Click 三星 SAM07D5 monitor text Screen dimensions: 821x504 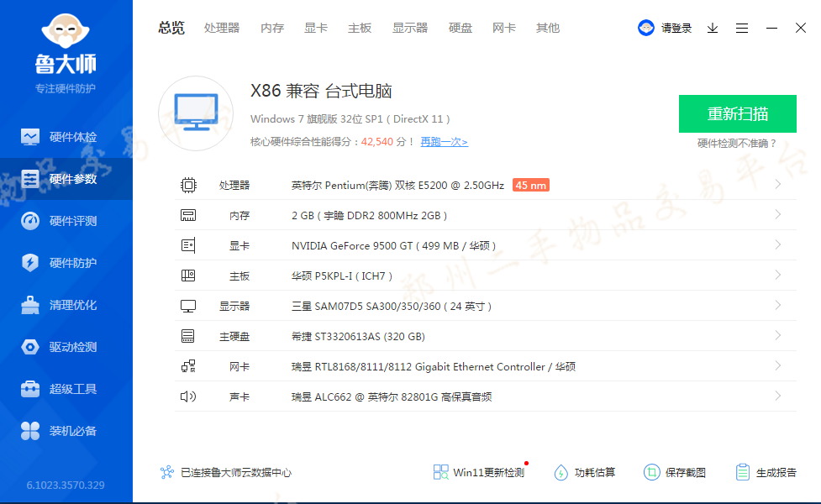(392, 306)
